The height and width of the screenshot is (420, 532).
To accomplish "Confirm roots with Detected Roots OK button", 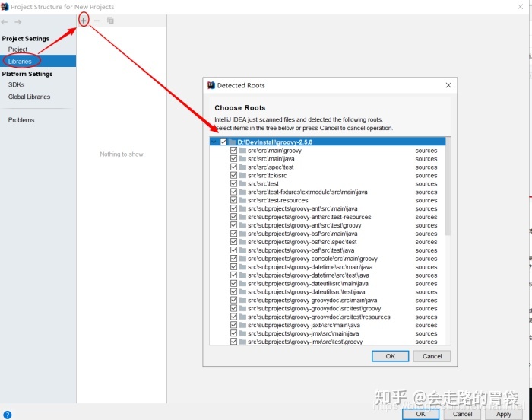I will [x=390, y=356].
